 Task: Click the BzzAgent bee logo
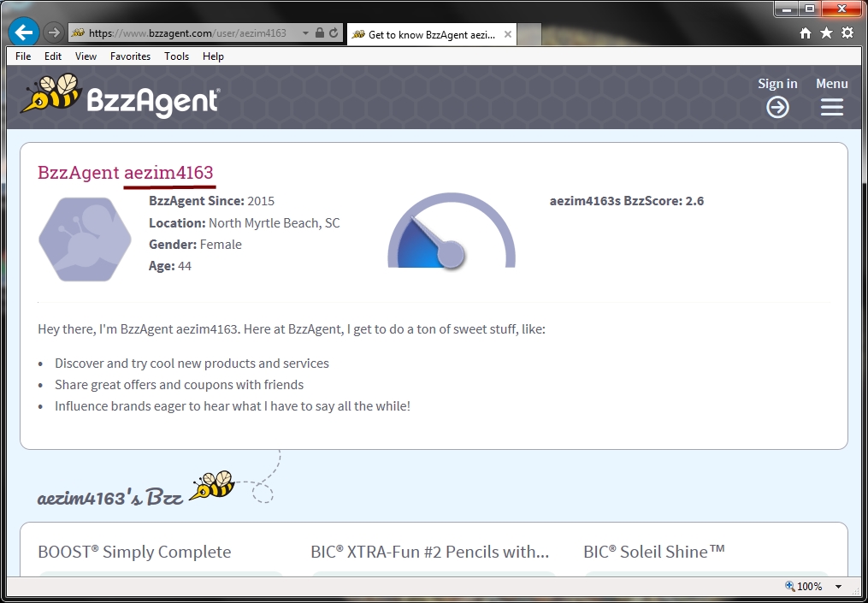120,95
